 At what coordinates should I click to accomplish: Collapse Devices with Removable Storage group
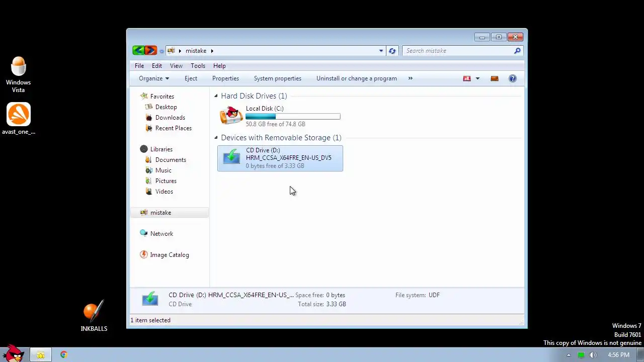216,138
